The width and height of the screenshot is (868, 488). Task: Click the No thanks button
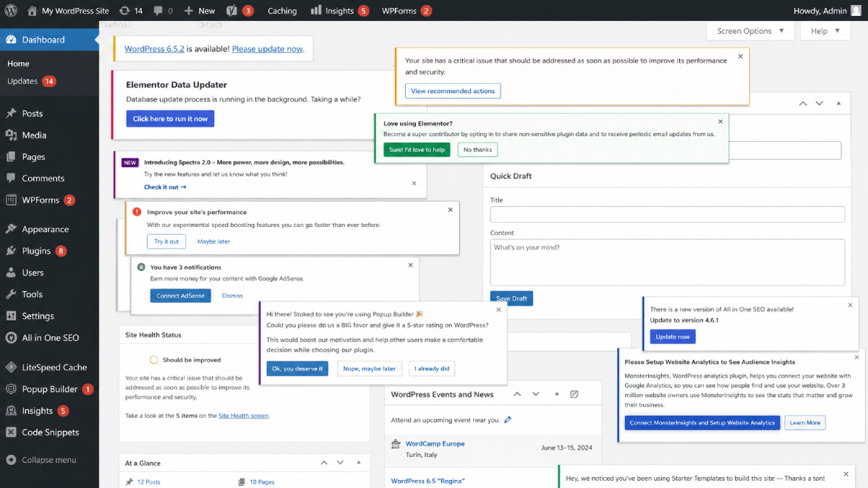(477, 150)
